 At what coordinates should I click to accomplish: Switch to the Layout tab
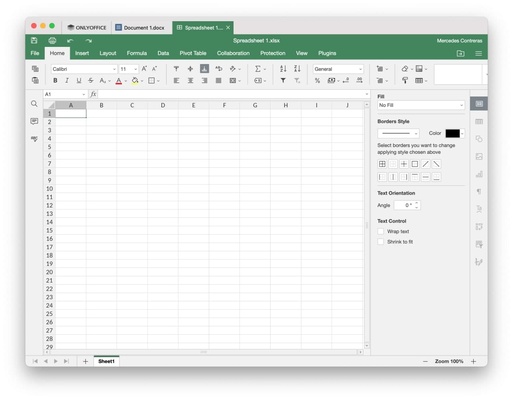click(108, 53)
